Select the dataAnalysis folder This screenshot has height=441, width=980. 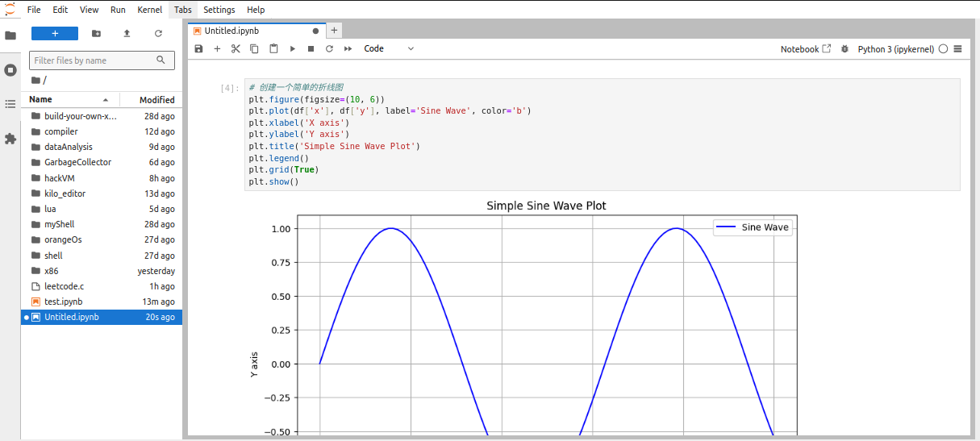coord(102,147)
